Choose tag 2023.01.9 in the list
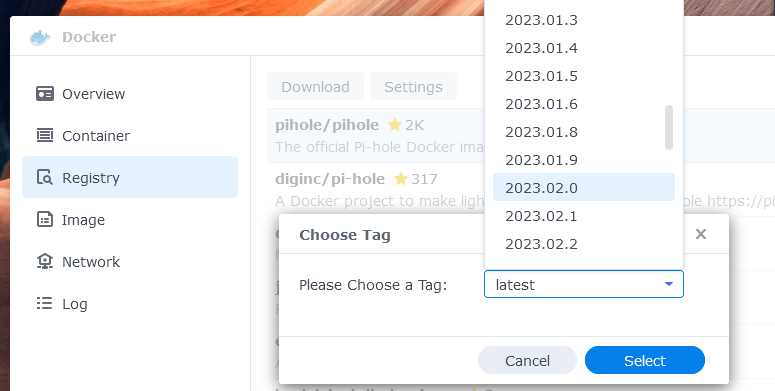The width and height of the screenshot is (775, 391). point(584,160)
